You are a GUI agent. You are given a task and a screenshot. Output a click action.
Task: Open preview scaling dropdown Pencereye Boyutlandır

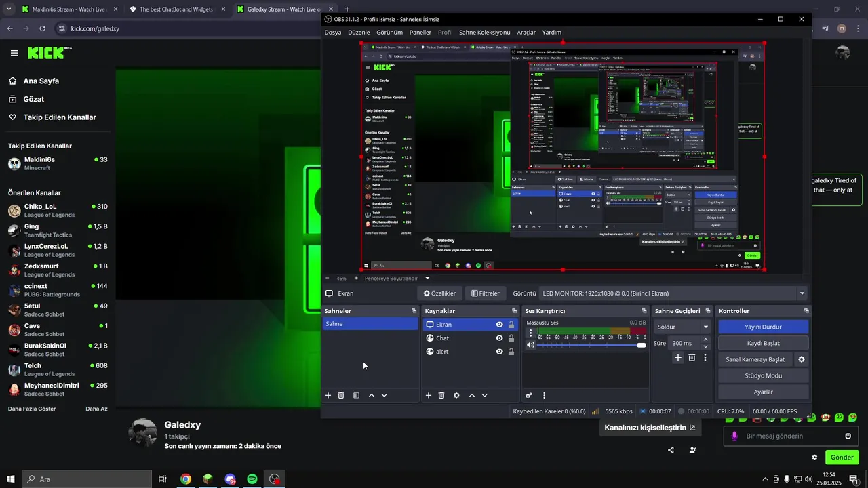click(x=397, y=278)
